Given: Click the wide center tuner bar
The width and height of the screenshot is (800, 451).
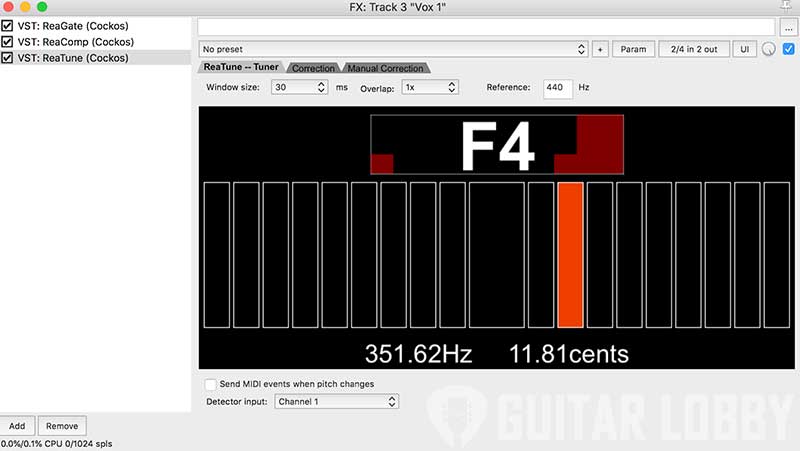Looking at the screenshot, I should click(x=496, y=255).
